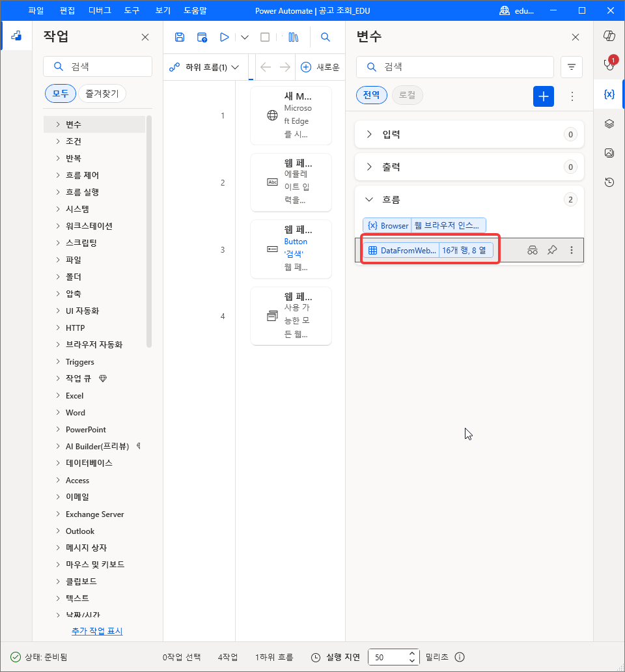Open the Asset library icon
This screenshot has height=672, width=625.
(x=294, y=37)
